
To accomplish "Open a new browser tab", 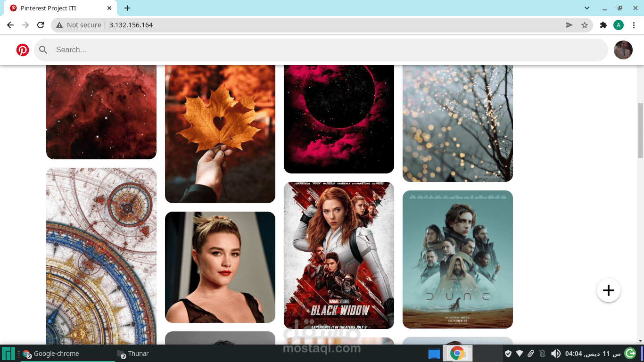I will tap(127, 8).
